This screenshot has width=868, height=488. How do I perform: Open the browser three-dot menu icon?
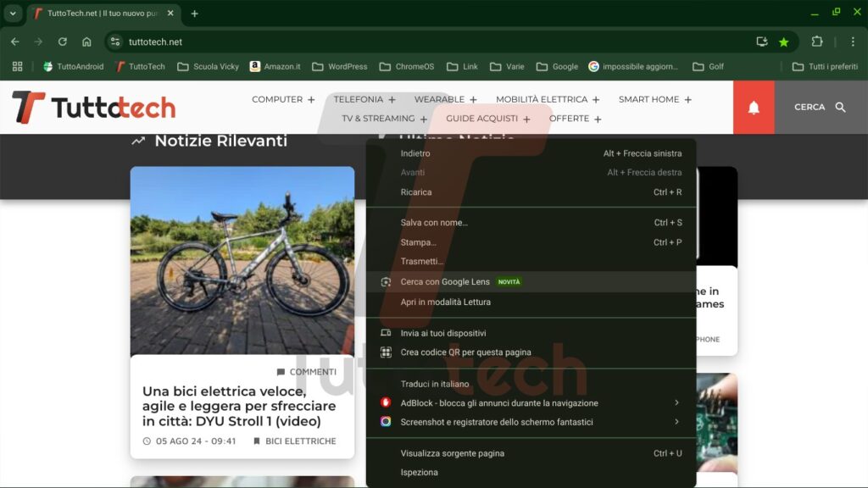(852, 41)
